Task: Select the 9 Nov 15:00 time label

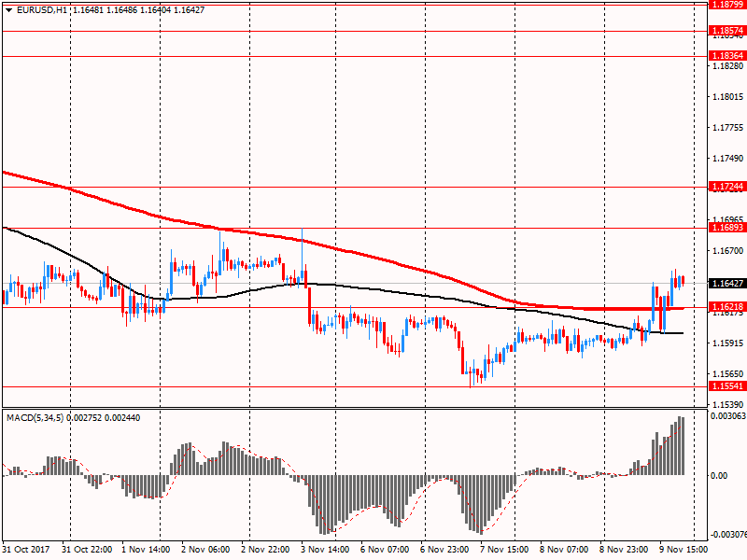Action: point(684,550)
